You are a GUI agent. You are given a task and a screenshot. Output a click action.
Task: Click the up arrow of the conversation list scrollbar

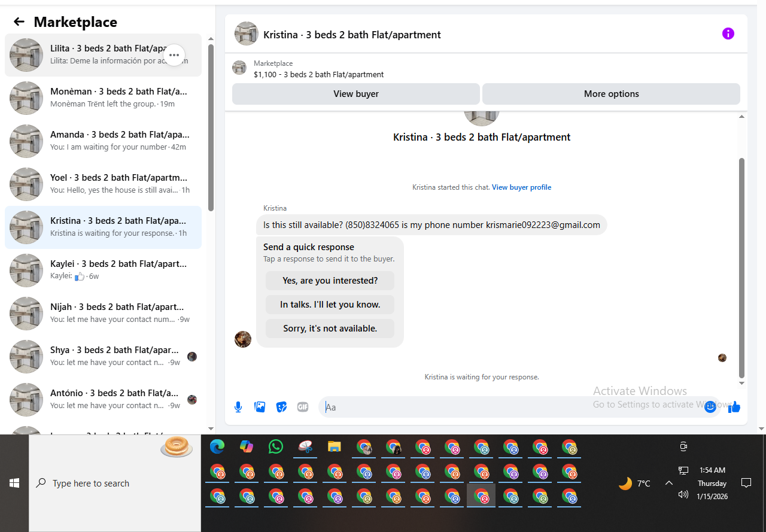tap(211, 39)
